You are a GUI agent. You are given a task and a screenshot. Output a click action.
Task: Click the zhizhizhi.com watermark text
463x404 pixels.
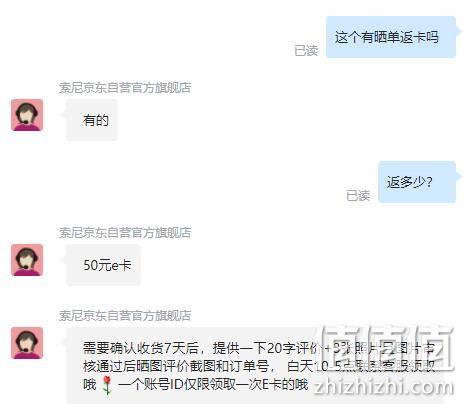coord(384,387)
